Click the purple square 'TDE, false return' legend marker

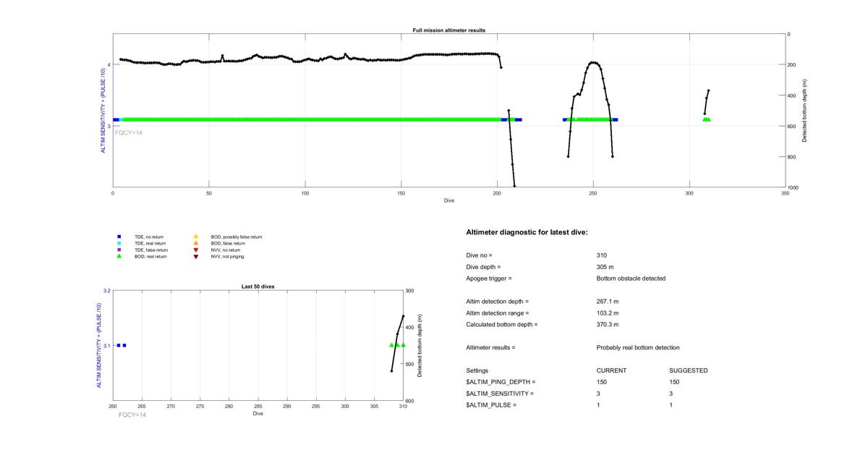(x=119, y=250)
